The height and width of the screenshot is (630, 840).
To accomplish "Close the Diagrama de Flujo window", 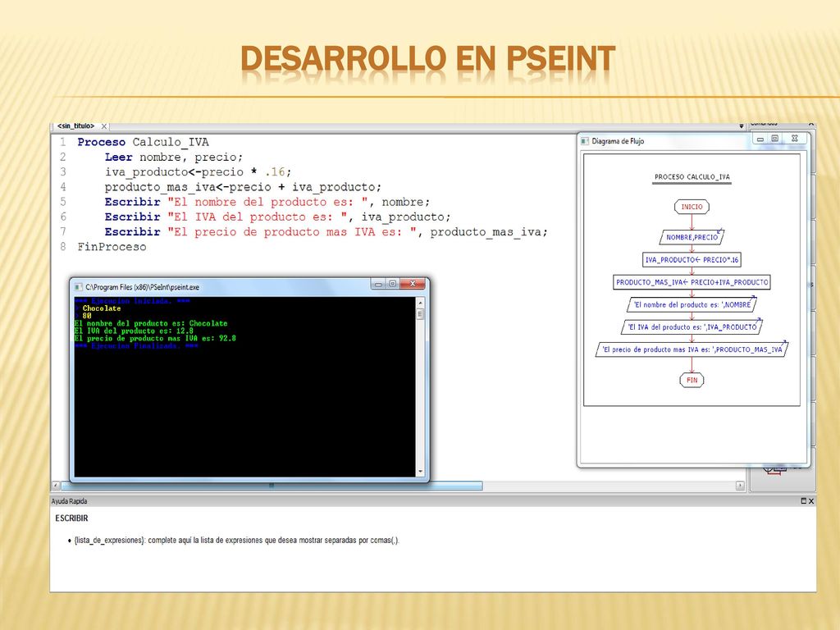I will (794, 139).
